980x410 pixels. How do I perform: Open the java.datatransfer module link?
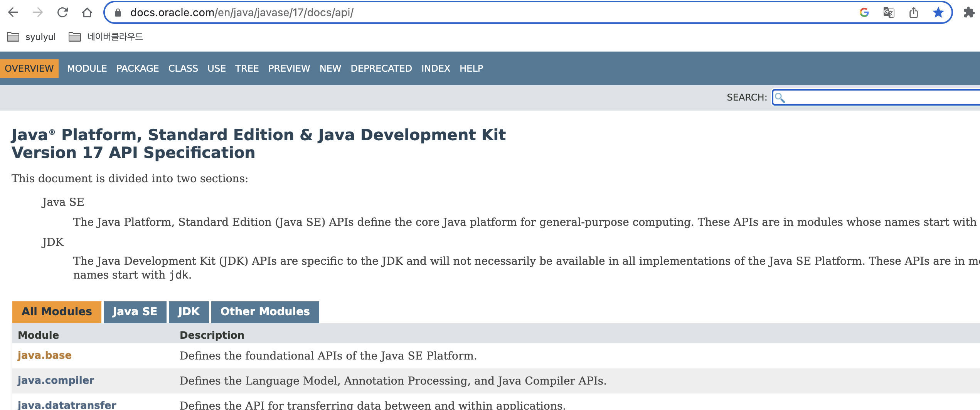tap(67, 405)
